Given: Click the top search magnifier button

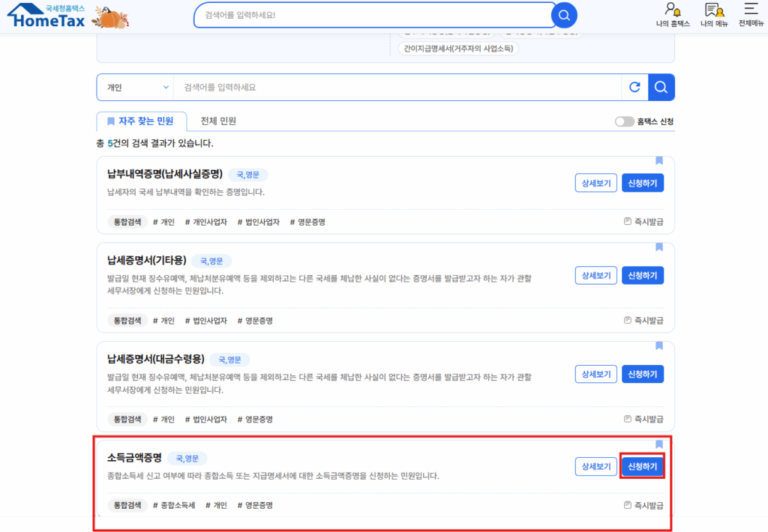Looking at the screenshot, I should (x=564, y=15).
